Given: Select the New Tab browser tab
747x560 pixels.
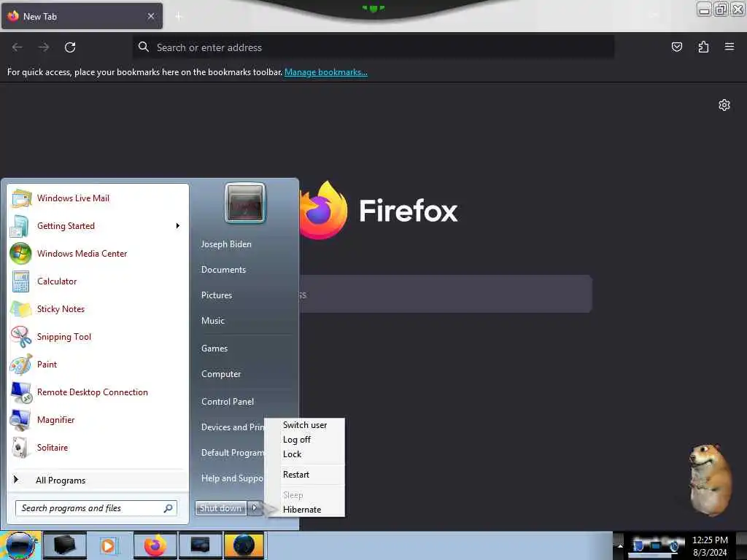Looking at the screenshot, I should (x=82, y=16).
